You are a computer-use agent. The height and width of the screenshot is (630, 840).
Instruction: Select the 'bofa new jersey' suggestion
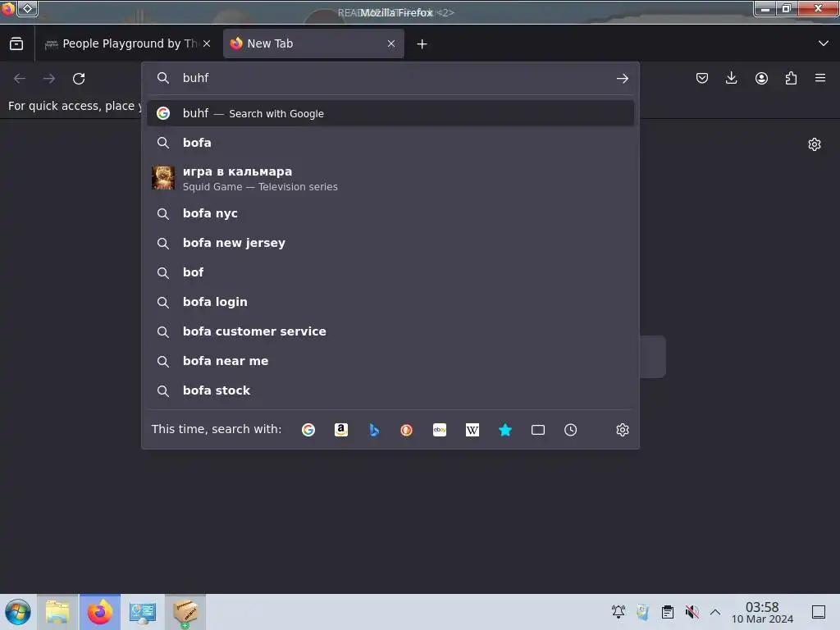[x=390, y=243]
